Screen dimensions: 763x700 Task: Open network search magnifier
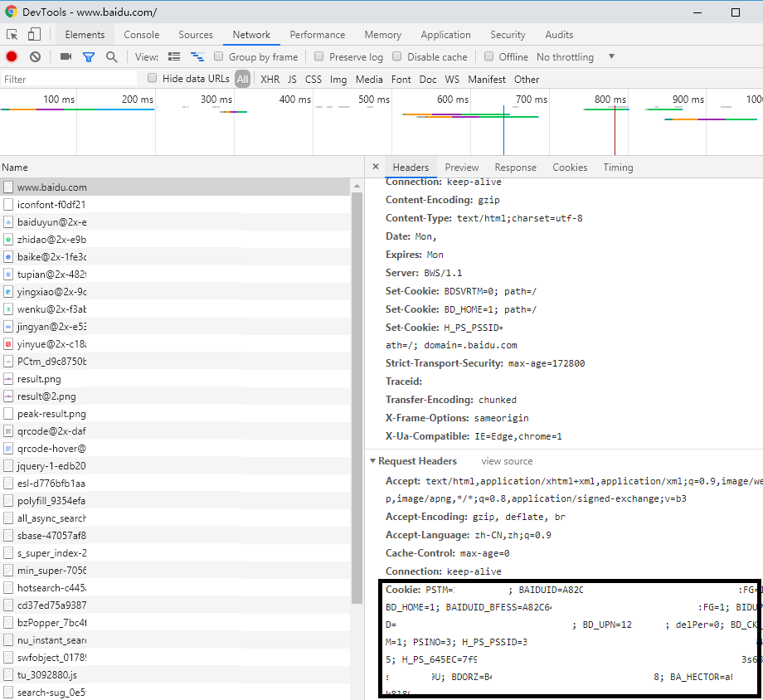click(111, 57)
